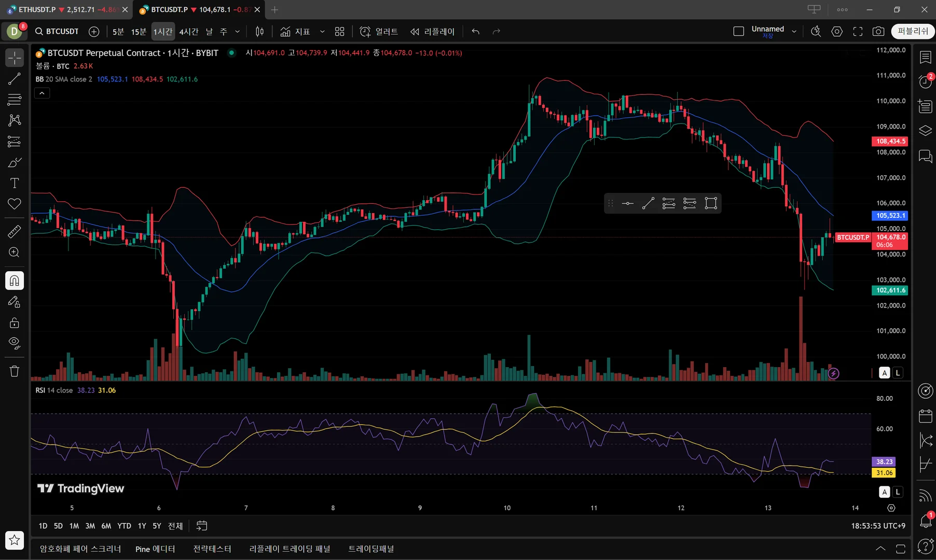Switch to the 날 daily timeframe
The width and height of the screenshot is (936, 560).
coord(209,32)
